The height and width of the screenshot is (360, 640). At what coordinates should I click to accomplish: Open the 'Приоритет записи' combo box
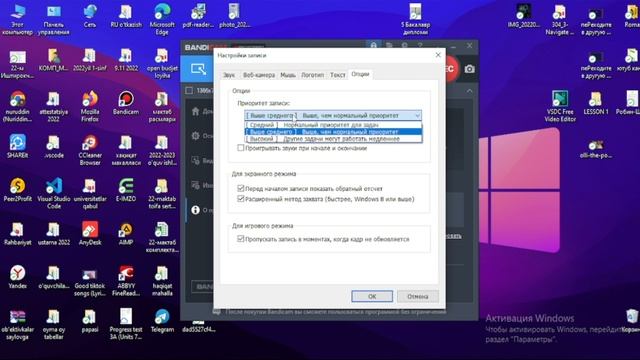[333, 116]
